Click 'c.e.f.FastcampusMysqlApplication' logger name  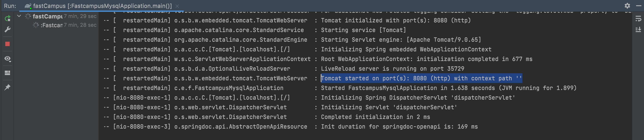click(229, 88)
